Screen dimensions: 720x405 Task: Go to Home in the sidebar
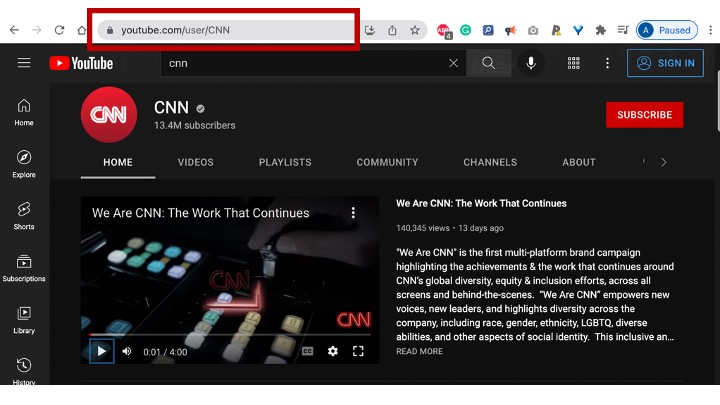pyautogui.click(x=24, y=112)
